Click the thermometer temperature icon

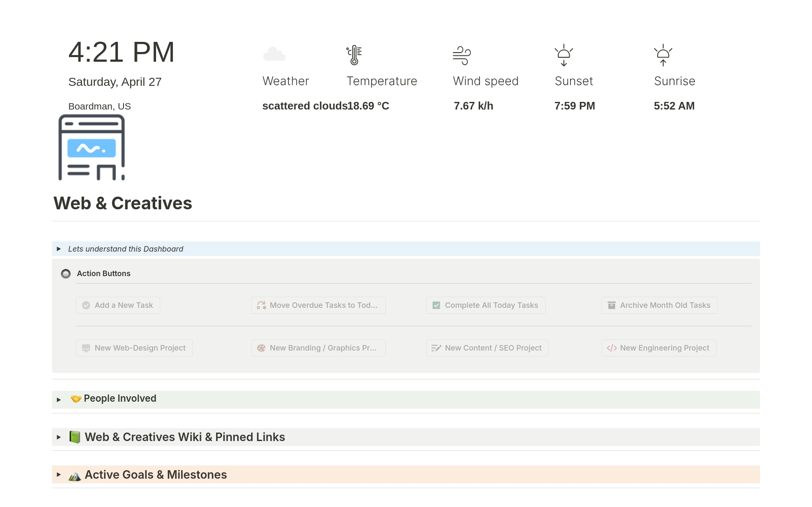pyautogui.click(x=354, y=55)
